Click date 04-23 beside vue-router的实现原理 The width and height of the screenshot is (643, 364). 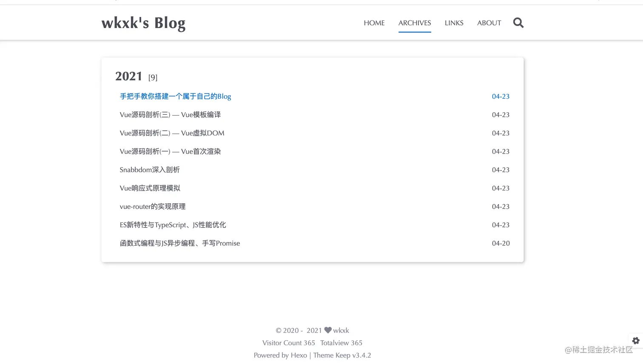tap(501, 207)
